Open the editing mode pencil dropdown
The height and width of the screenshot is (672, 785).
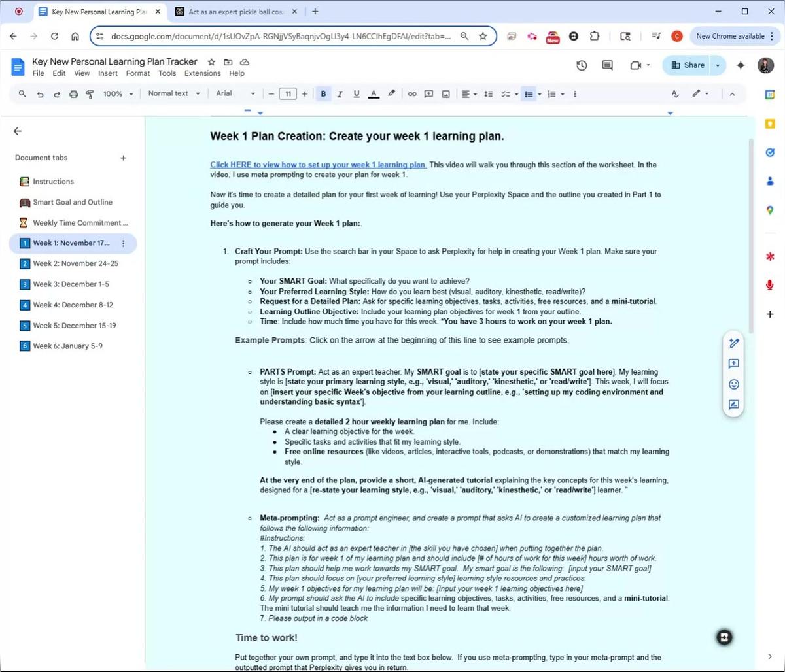pos(701,94)
